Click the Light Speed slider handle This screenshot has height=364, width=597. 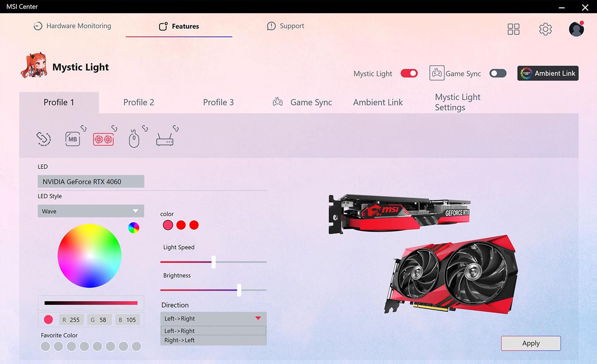213,262
